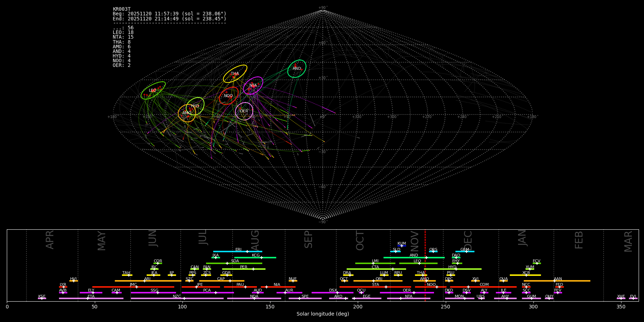Click the +90 declination label atop the map
Image resolution: width=644 pixels, height=322 pixels.
323,8
